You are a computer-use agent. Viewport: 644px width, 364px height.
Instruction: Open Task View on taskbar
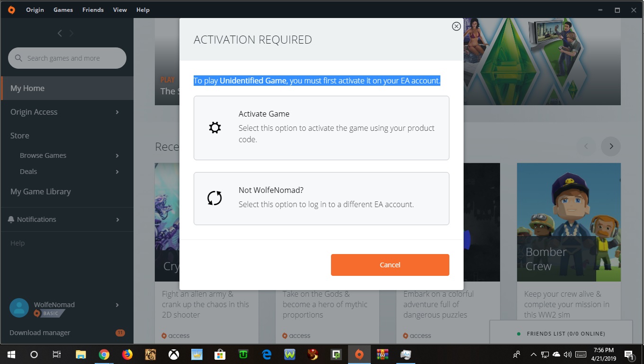pos(57,354)
